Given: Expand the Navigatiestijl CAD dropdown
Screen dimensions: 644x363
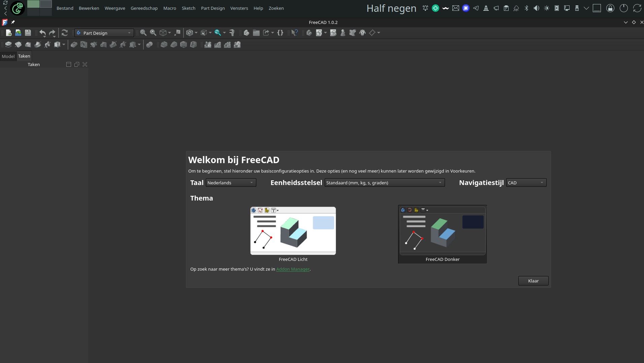Looking at the screenshot, I should 526,183.
